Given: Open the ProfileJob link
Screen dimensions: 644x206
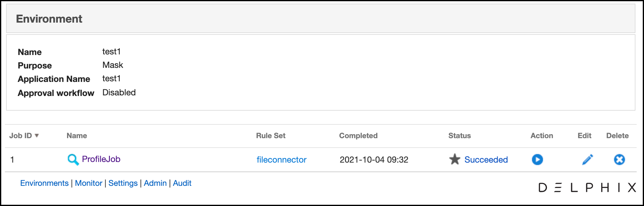Looking at the screenshot, I should [x=101, y=159].
